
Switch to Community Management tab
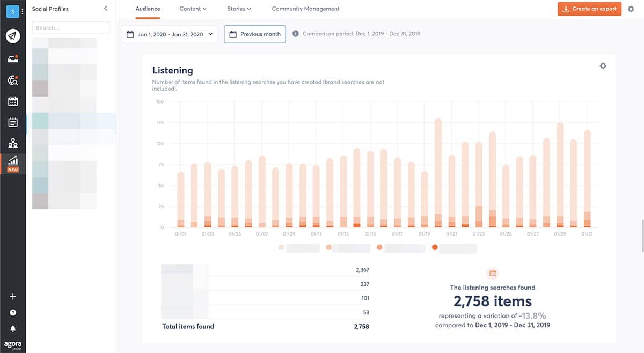tap(305, 9)
